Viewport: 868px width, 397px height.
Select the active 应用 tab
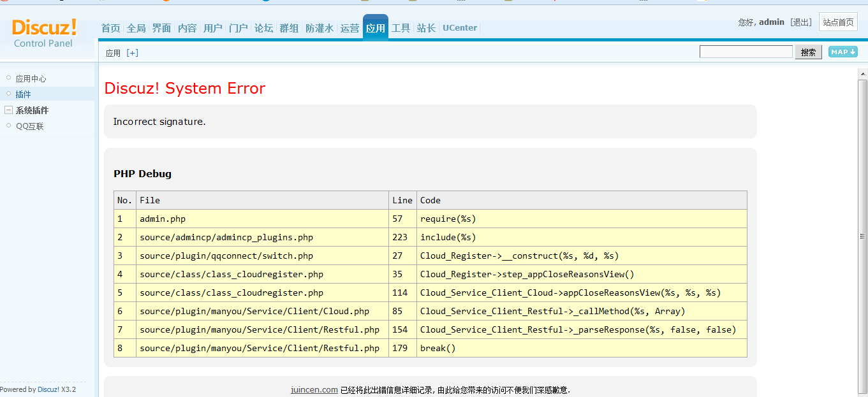[x=376, y=28]
